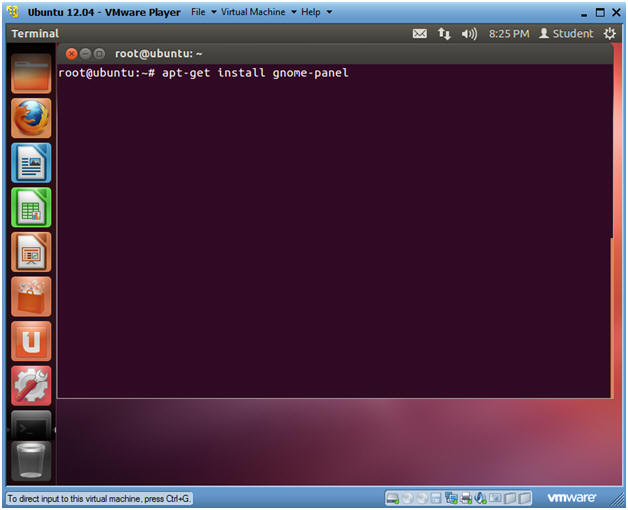Open the Trash in the launcher

(x=31, y=461)
